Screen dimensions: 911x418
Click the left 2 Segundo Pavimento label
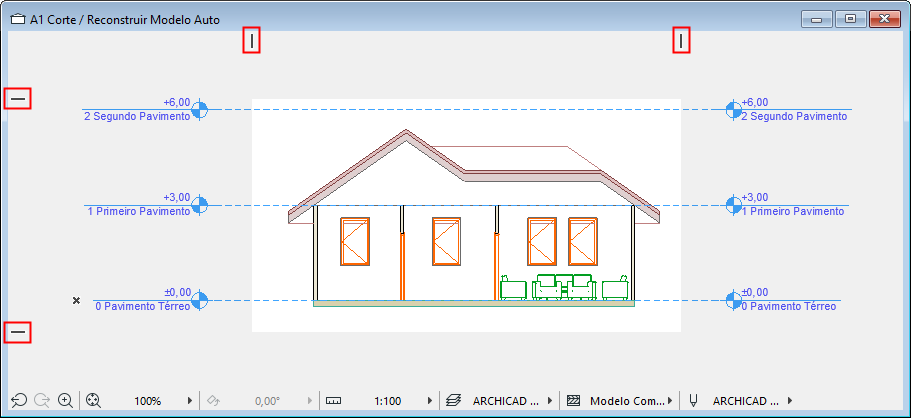(x=137, y=116)
